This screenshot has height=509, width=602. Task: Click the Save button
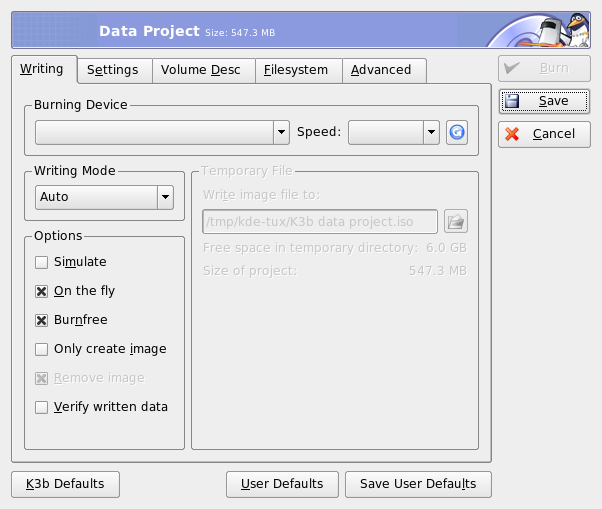544,101
